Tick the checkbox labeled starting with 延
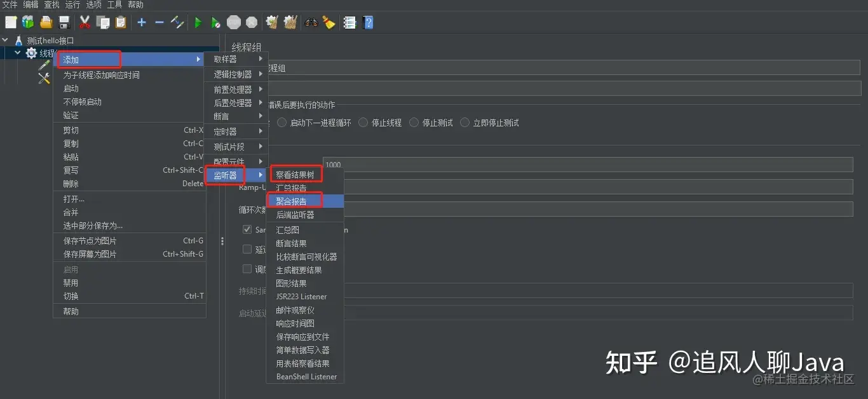This screenshot has height=399, width=868. click(x=247, y=249)
